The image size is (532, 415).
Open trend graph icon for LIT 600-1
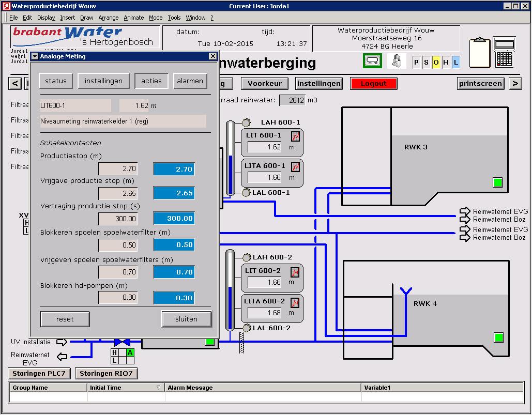coord(295,136)
